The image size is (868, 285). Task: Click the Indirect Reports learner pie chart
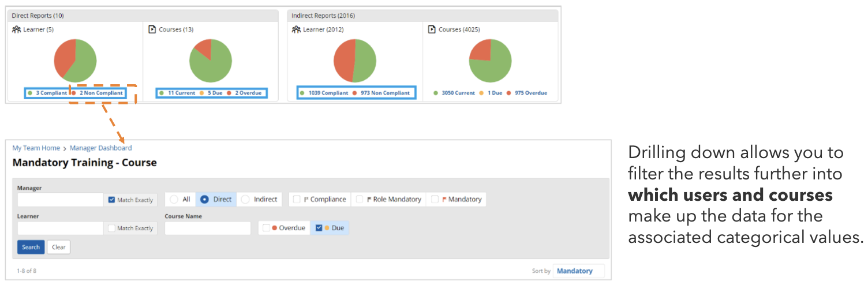click(x=355, y=61)
